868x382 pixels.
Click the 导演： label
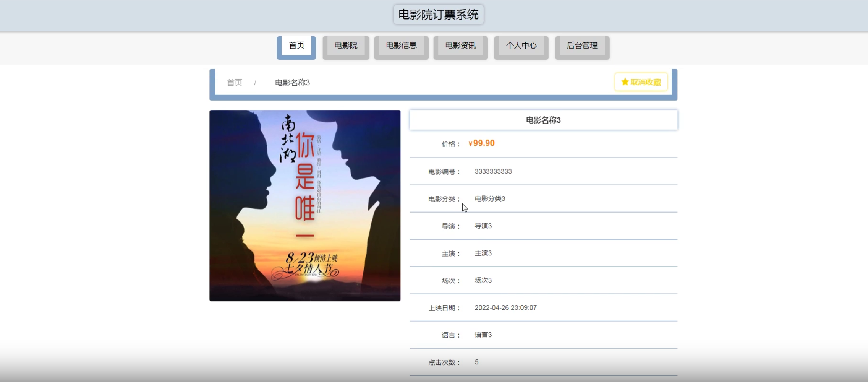pos(451,226)
